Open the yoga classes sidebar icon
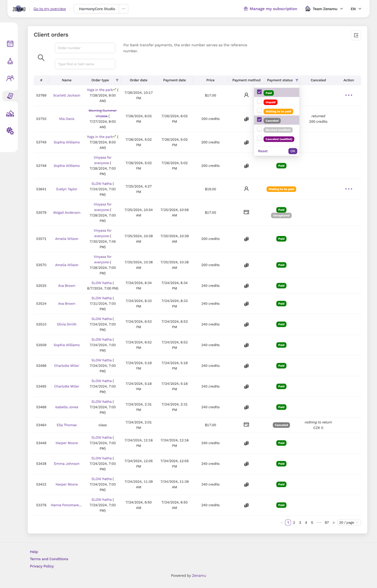 pos(10,61)
